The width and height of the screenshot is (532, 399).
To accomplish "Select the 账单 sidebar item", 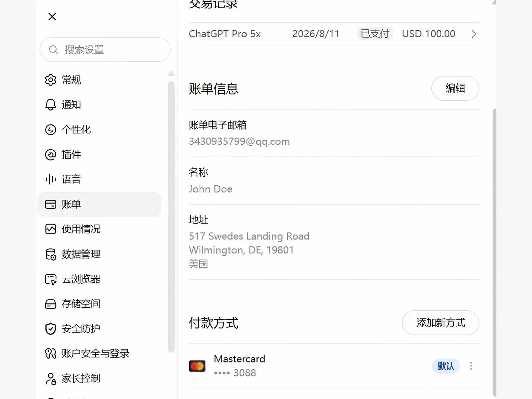I will click(x=99, y=204).
